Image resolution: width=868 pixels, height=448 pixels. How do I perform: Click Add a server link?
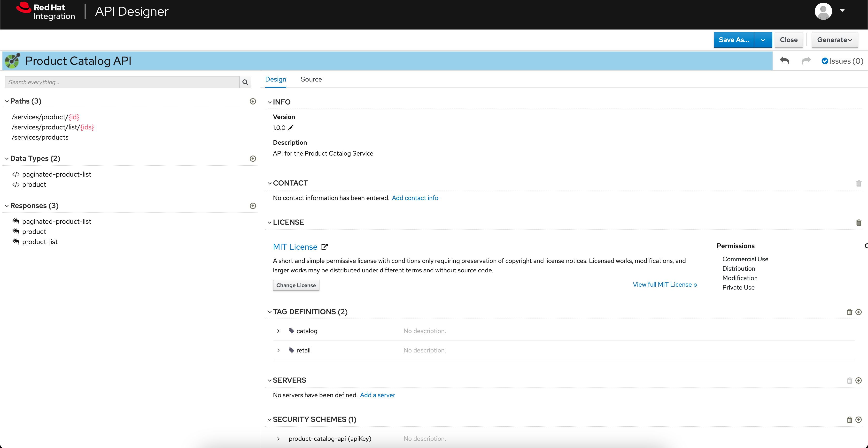[377, 395]
